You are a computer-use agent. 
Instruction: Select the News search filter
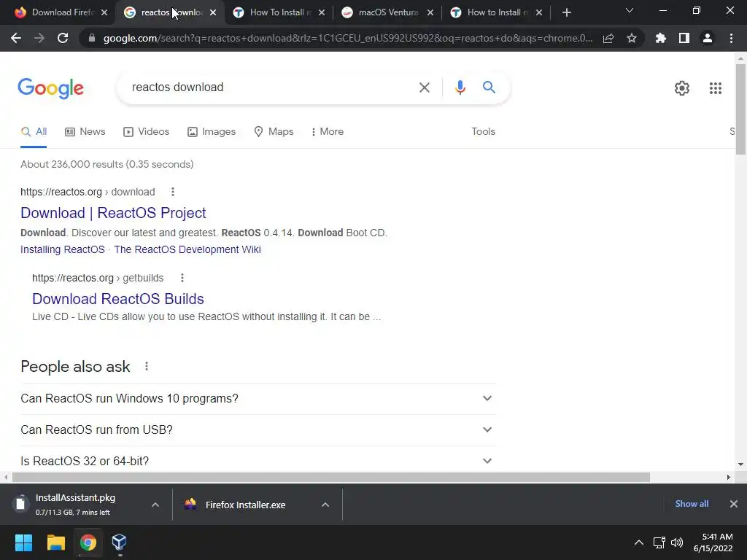click(85, 132)
